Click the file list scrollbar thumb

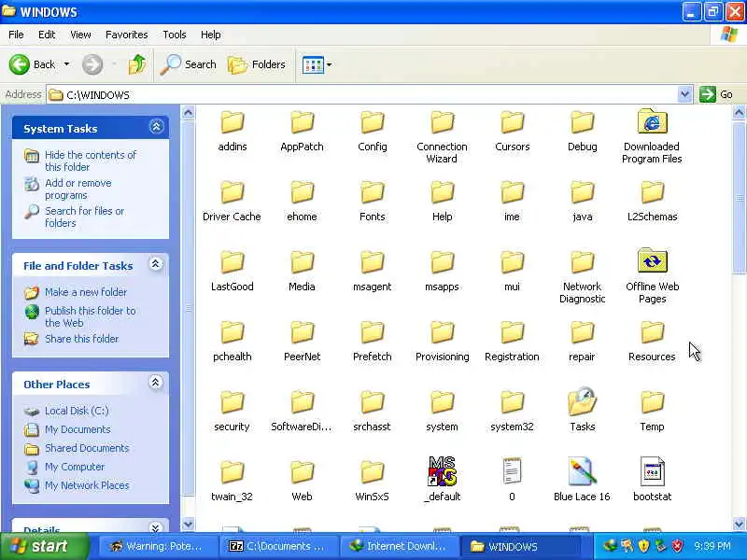click(739, 197)
